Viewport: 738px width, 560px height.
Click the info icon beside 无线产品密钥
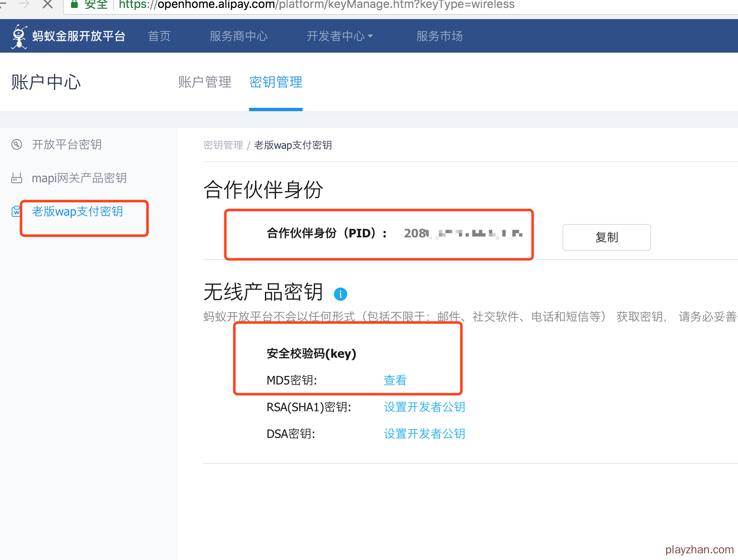pyautogui.click(x=340, y=294)
